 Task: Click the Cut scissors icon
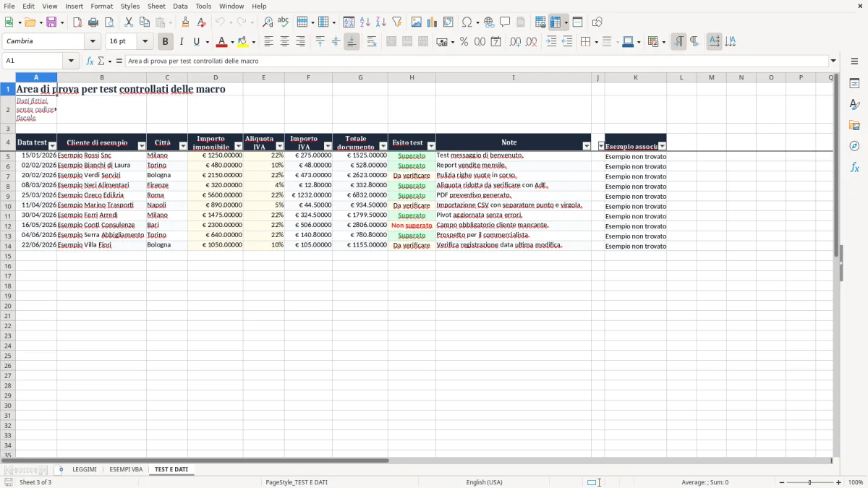point(129,22)
